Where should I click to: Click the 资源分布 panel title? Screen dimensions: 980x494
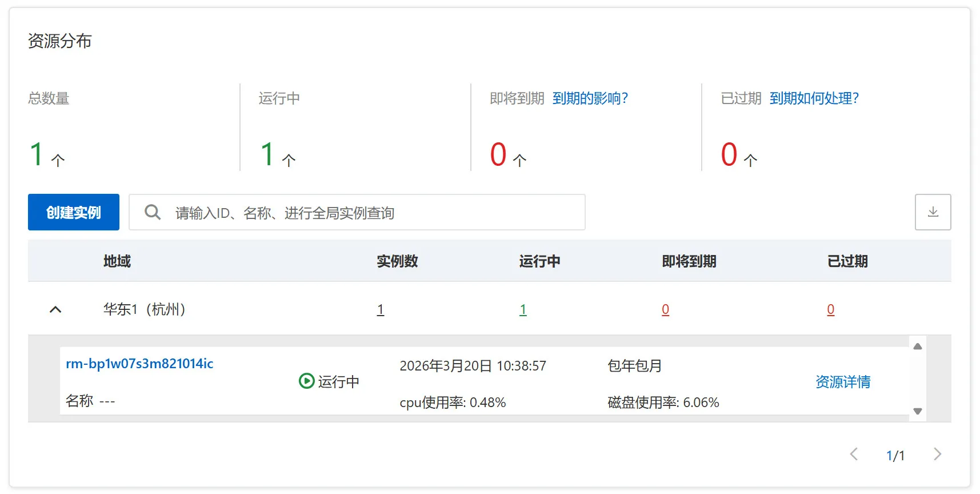point(59,41)
